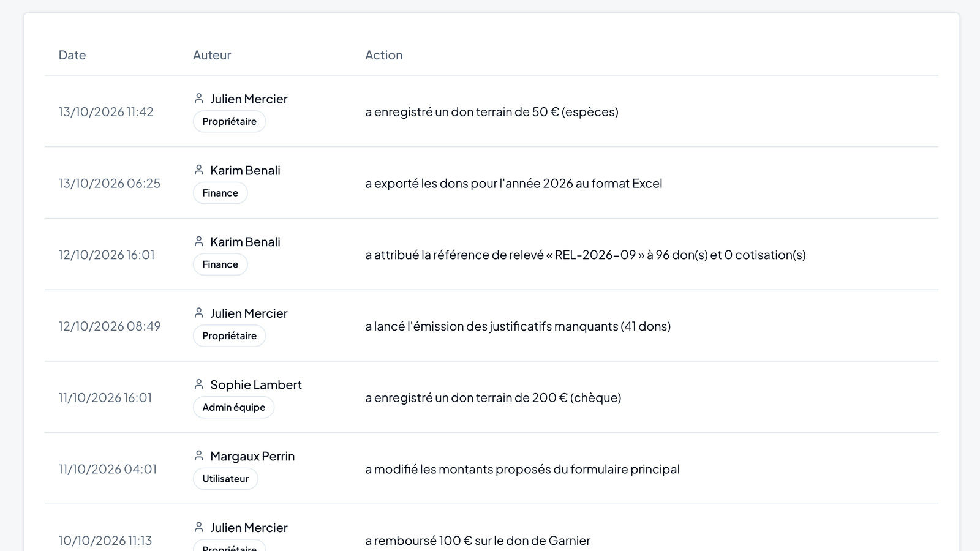Open Sophie Lambert's author name
Image resolution: width=980 pixels, height=551 pixels.
256,384
